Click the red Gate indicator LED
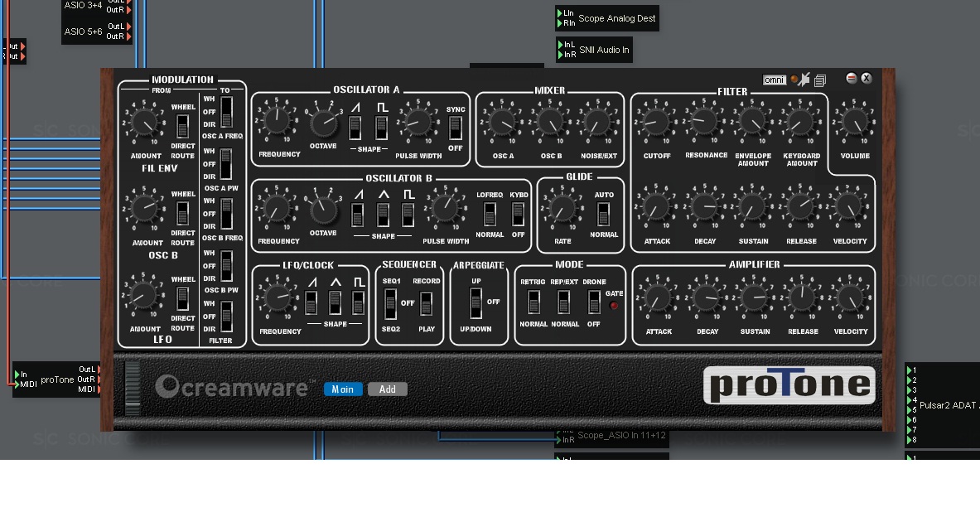This screenshot has width=980, height=522. (x=614, y=306)
